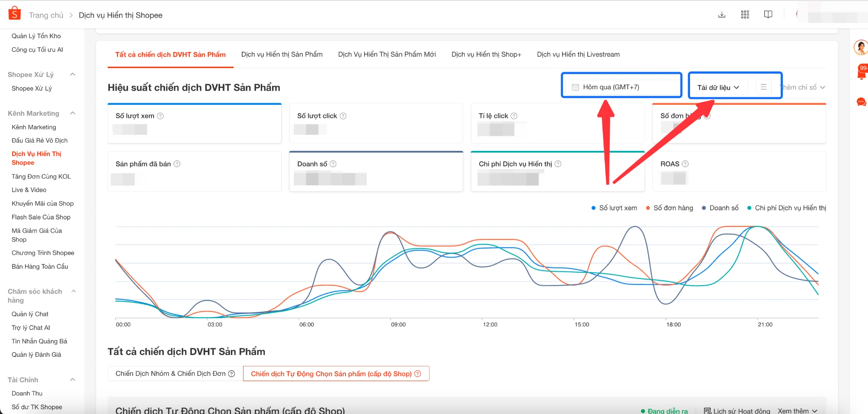Collapse the Kênh Marketing sidebar section

tap(73, 113)
